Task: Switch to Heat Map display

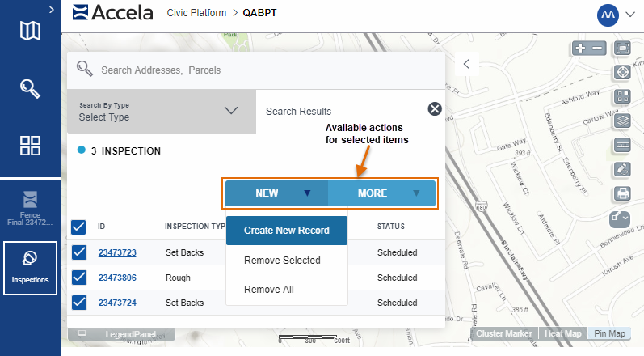Action: [x=562, y=333]
